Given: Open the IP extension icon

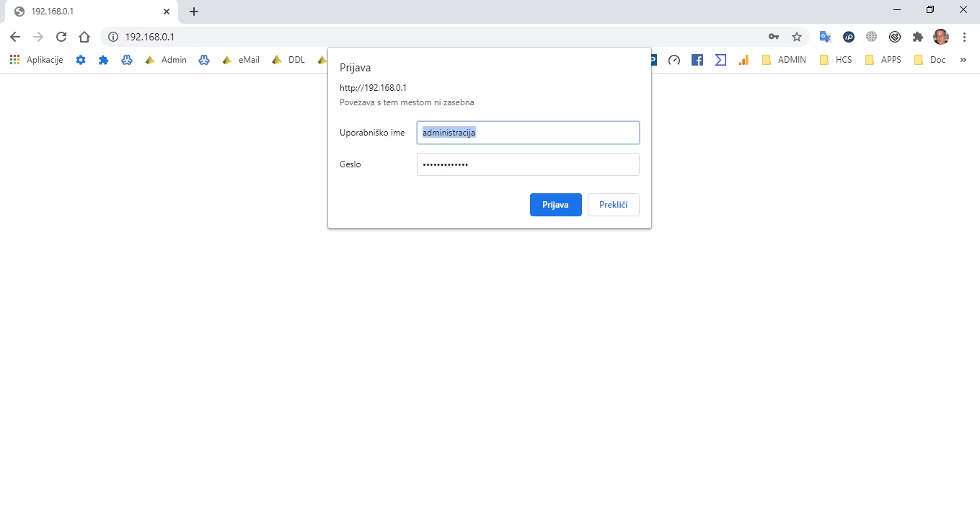Looking at the screenshot, I should pos(849,37).
